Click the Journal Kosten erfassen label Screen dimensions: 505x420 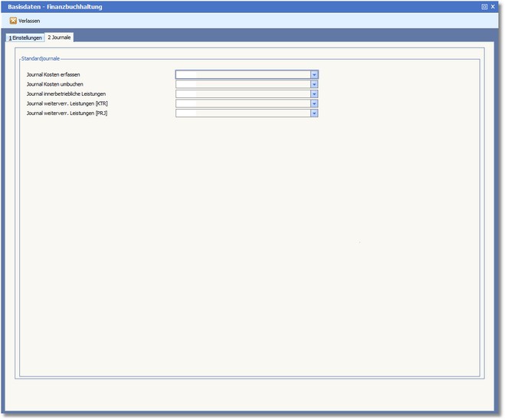[x=53, y=74]
